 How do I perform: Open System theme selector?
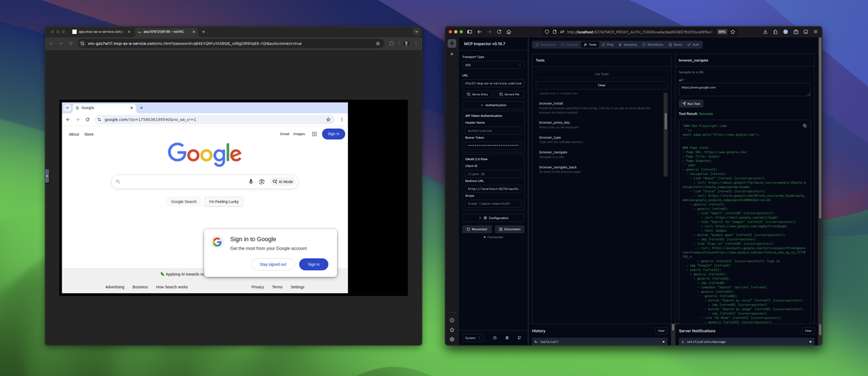473,338
